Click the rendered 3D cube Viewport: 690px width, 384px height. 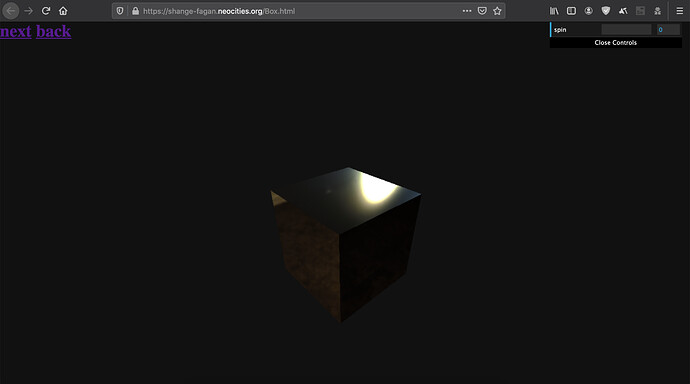(x=345, y=244)
